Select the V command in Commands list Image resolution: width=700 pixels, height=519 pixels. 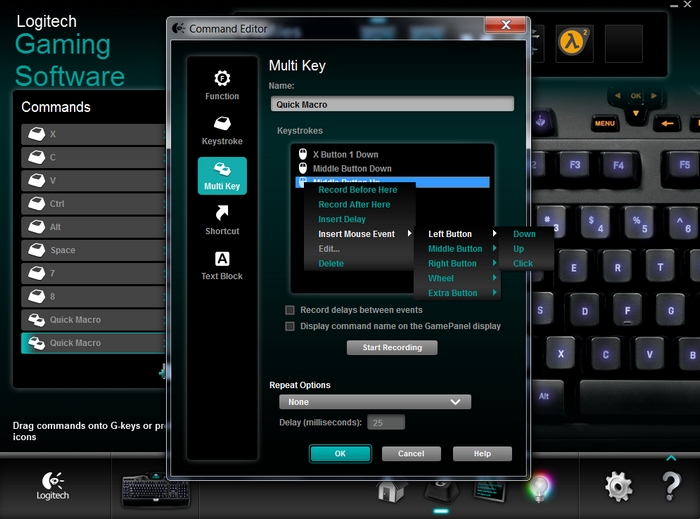tap(93, 180)
